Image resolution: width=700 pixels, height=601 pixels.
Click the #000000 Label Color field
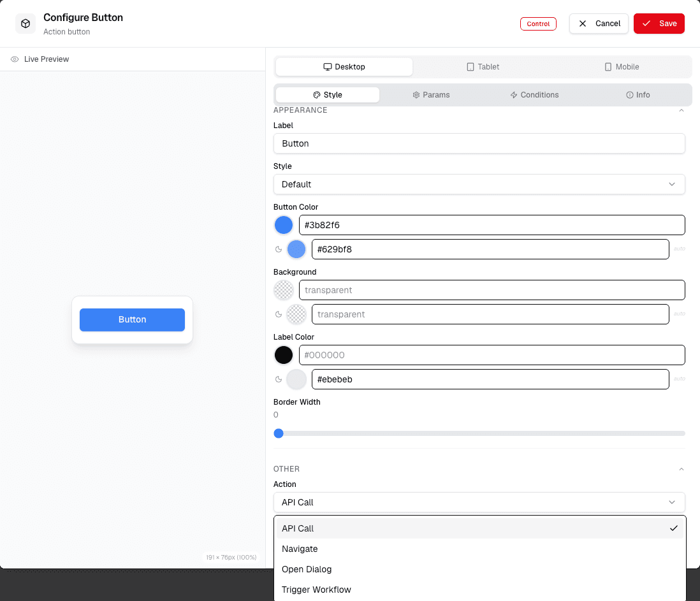[x=492, y=355]
